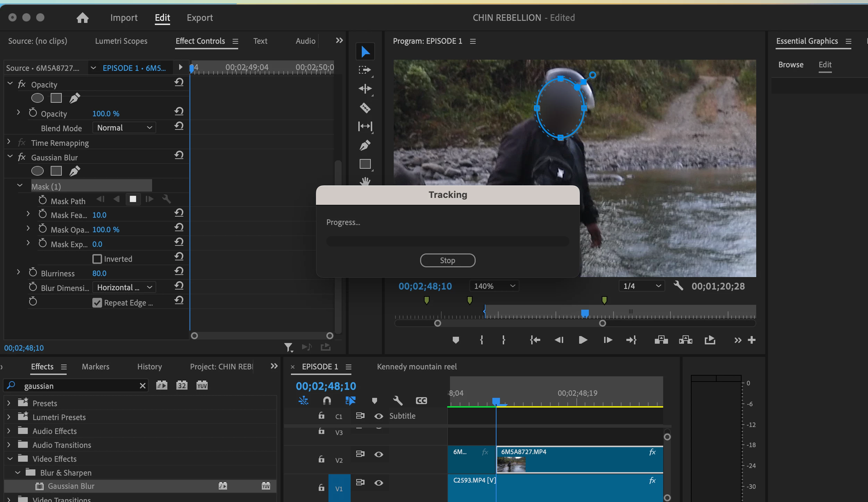Enable the Inverted mask checkbox
The width and height of the screenshot is (868, 502).
pos(97,259)
